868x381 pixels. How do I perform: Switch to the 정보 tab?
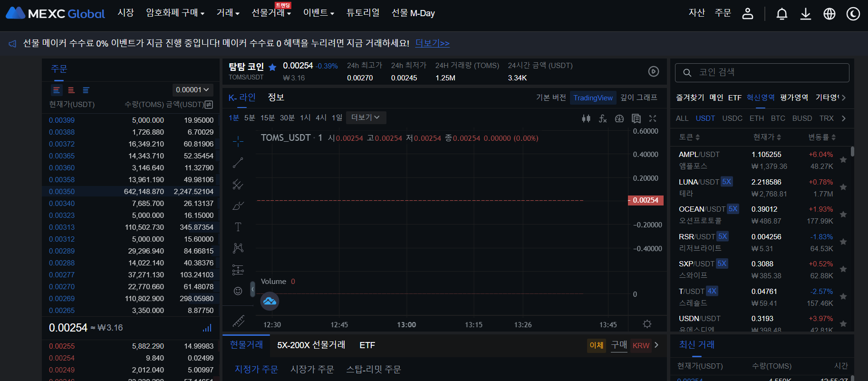click(276, 98)
